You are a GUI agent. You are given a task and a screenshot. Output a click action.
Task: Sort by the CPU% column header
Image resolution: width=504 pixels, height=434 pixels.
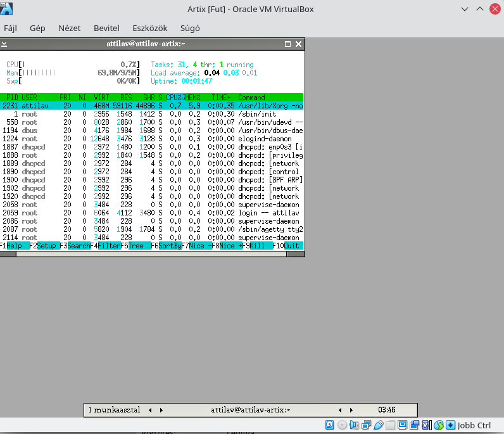coord(175,98)
